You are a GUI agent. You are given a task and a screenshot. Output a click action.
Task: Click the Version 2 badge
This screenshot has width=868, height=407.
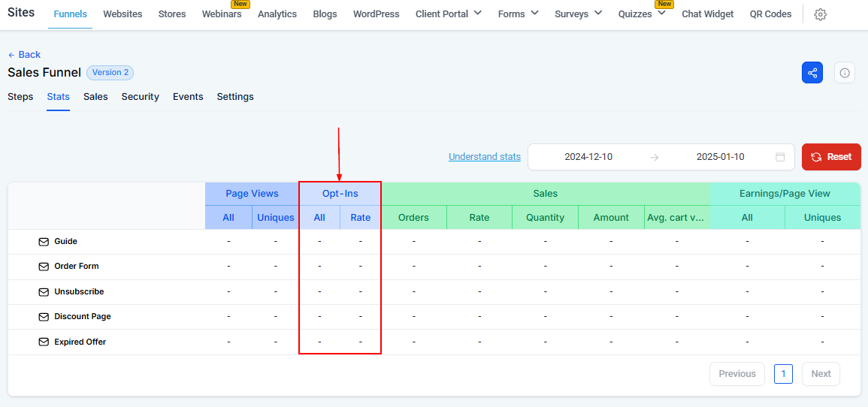pyautogui.click(x=110, y=72)
